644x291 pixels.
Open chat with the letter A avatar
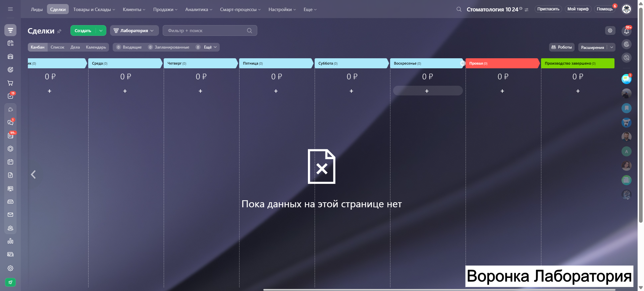pyautogui.click(x=626, y=152)
